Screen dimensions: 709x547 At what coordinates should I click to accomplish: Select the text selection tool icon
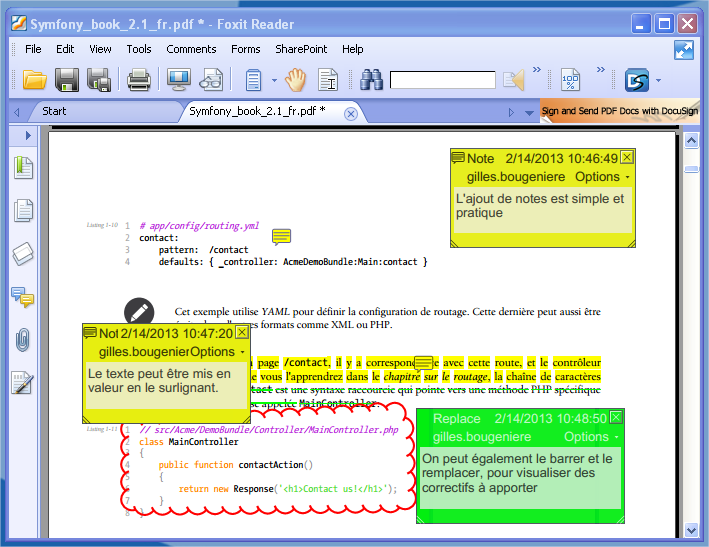click(x=328, y=80)
